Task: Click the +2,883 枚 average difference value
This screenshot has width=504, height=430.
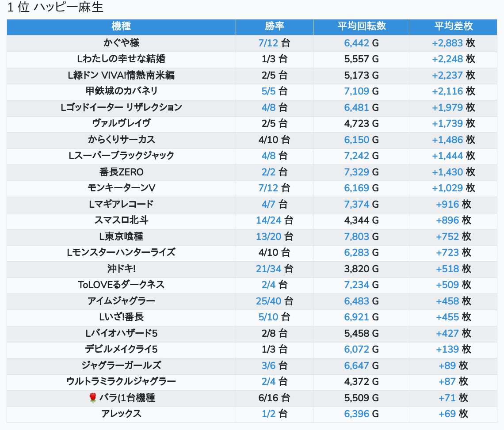Action: tap(454, 43)
